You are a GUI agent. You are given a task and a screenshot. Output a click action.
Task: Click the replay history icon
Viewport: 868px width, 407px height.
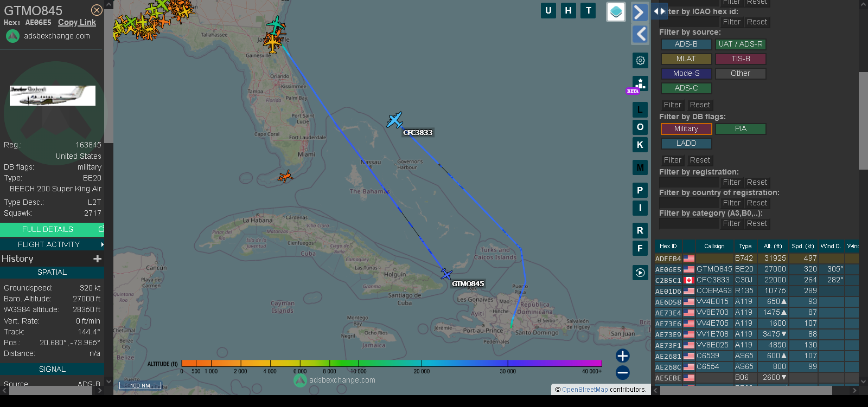pyautogui.click(x=640, y=273)
